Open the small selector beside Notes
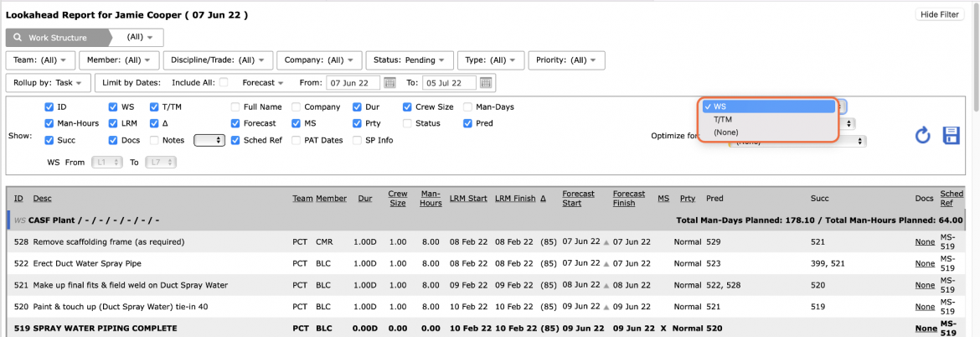 point(209,140)
